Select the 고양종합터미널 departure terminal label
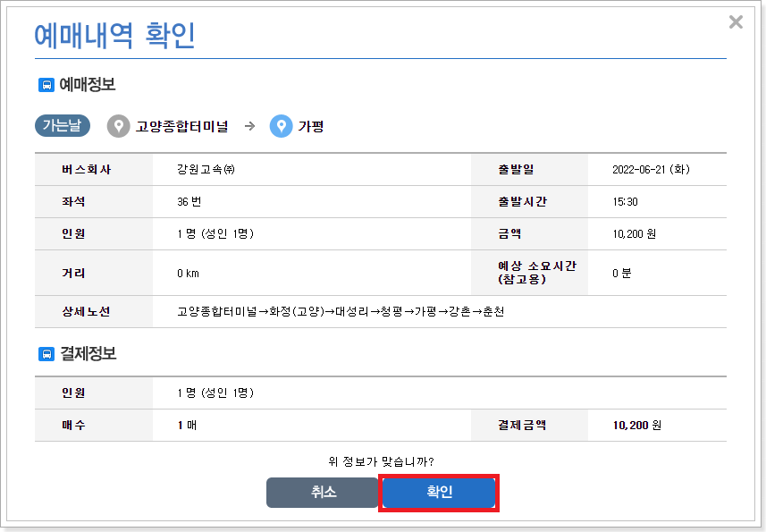This screenshot has height=532, width=766. pyautogui.click(x=185, y=126)
